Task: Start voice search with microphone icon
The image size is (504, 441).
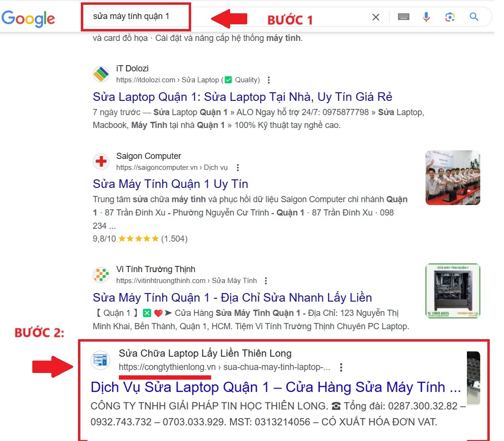Action: [x=426, y=17]
